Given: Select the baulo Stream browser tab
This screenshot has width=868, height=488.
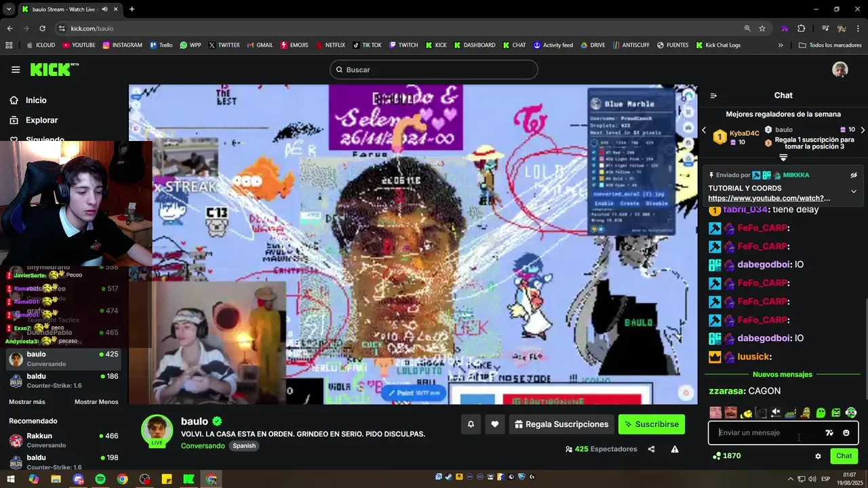Looking at the screenshot, I should pyautogui.click(x=69, y=9).
